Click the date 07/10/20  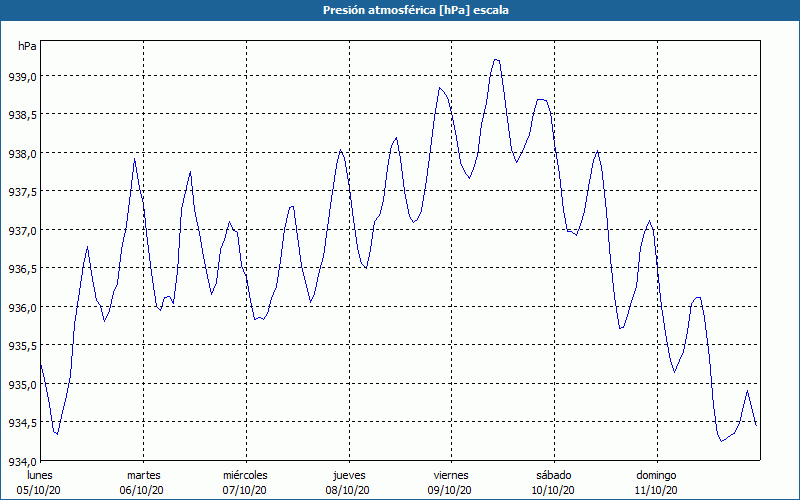pos(245,490)
